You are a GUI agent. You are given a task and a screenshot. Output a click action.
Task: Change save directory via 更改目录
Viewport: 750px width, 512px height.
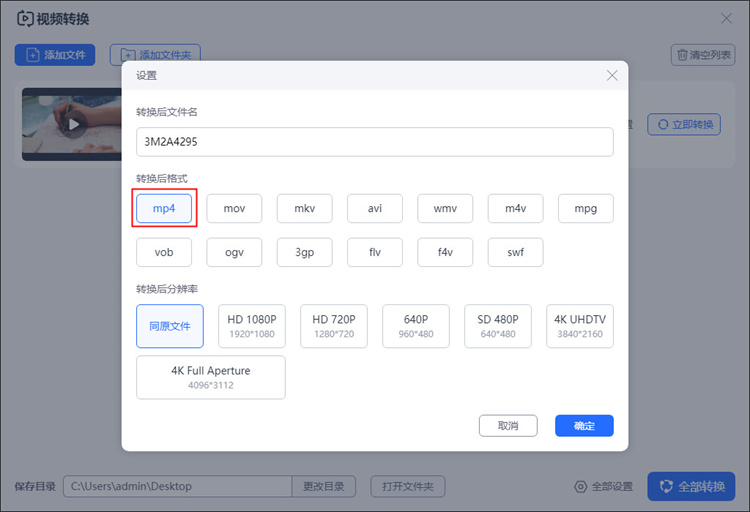point(324,486)
